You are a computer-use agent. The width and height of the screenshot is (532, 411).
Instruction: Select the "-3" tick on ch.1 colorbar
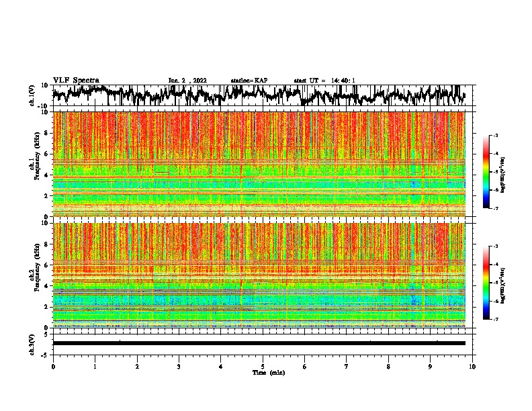[496, 136]
